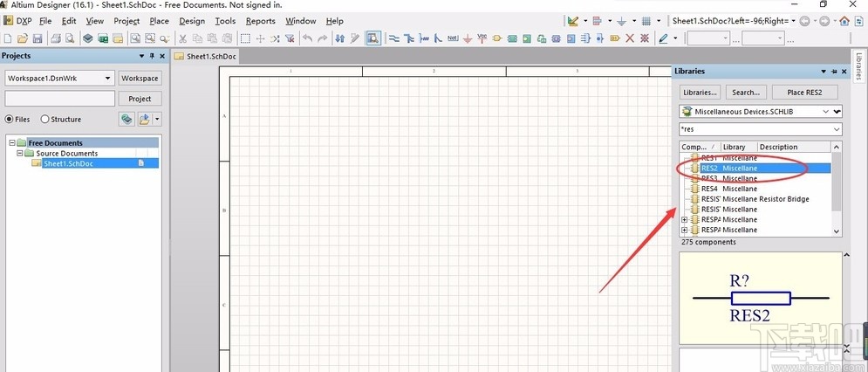This screenshot has width=868, height=372.
Task: Click the Libraries... button
Action: click(x=700, y=93)
